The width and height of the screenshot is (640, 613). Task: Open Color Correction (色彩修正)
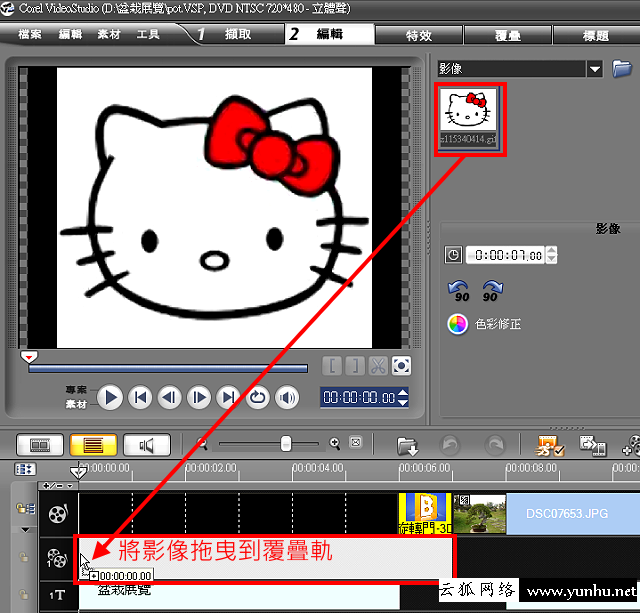pos(484,324)
